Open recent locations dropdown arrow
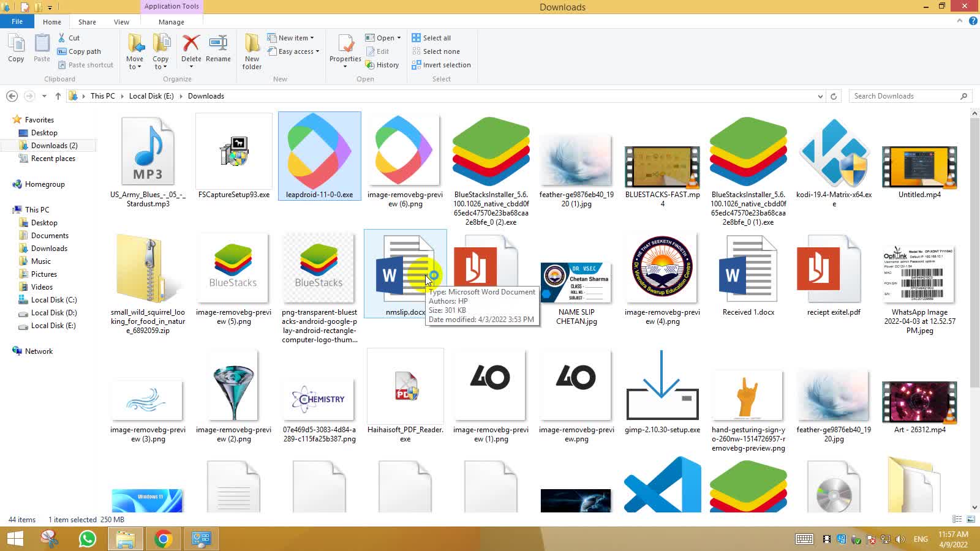The image size is (980, 551). click(44, 96)
